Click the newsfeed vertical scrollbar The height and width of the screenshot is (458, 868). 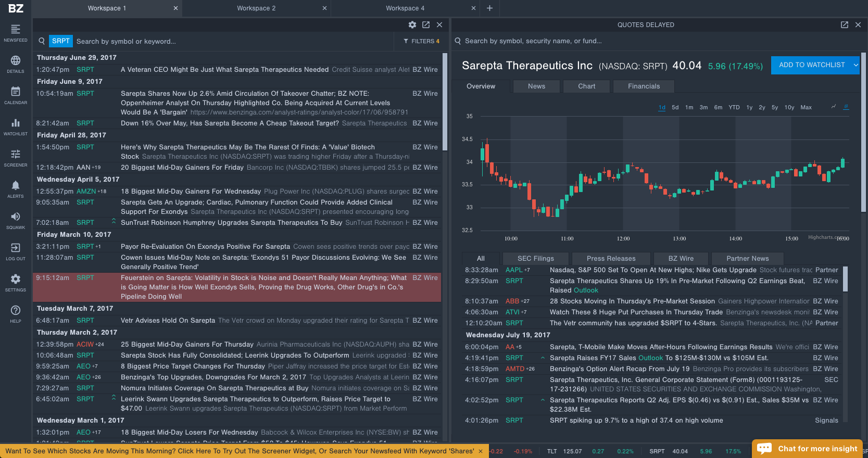click(x=445, y=101)
